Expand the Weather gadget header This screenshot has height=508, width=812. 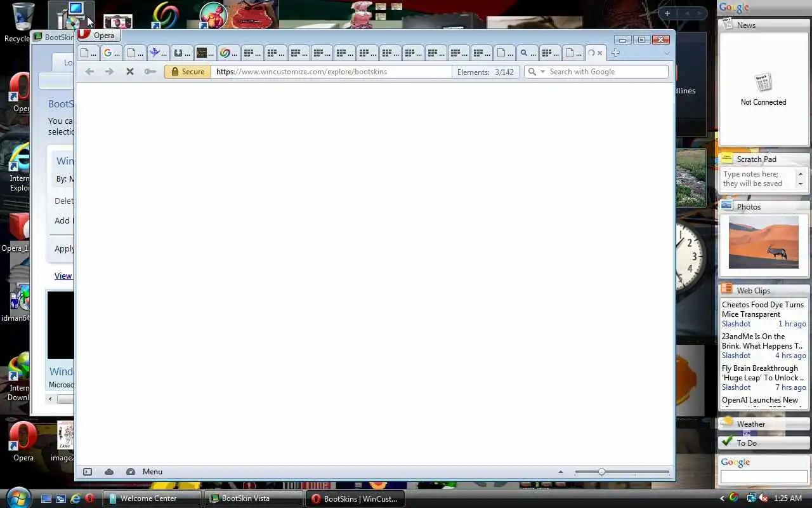(764, 424)
